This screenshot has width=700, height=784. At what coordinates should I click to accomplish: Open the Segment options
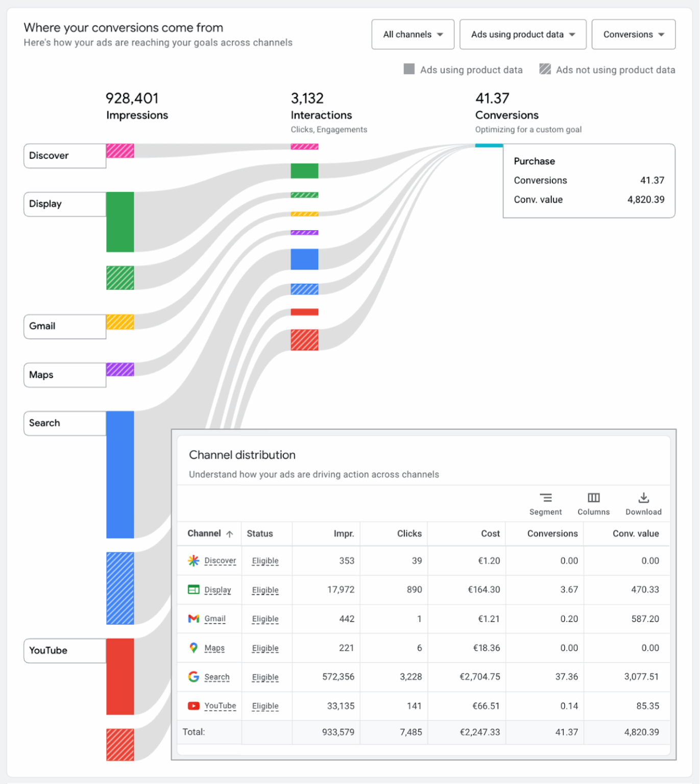click(545, 502)
